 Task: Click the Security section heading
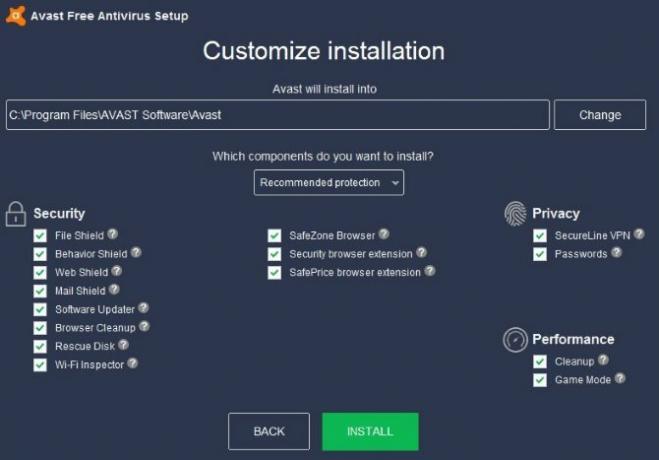[x=59, y=213]
